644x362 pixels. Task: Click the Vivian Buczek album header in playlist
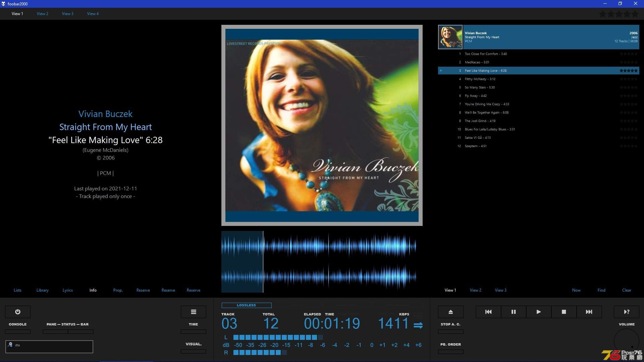[x=539, y=37]
